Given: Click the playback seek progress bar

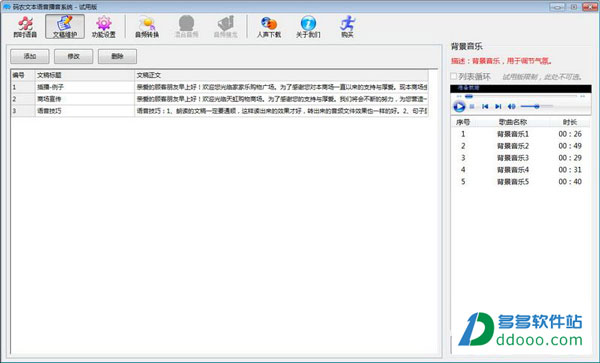Looking at the screenshot, I should point(520,96).
